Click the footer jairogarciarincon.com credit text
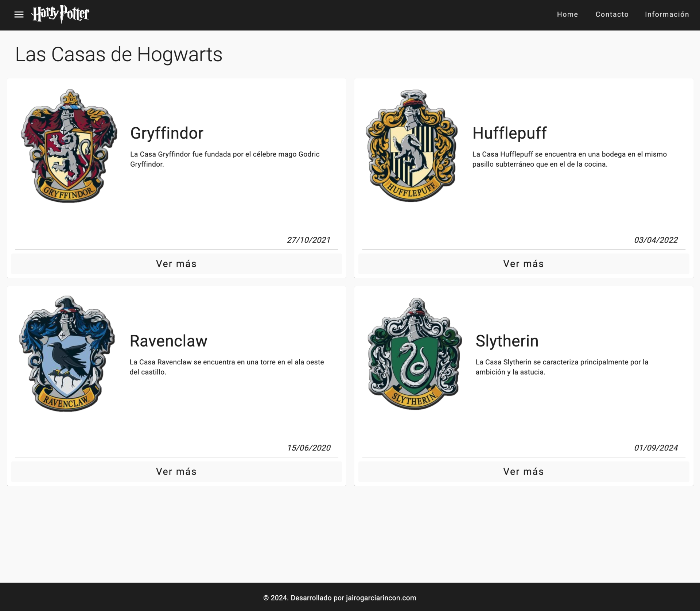Screen dimensions: 700x611 [x=381, y=598]
